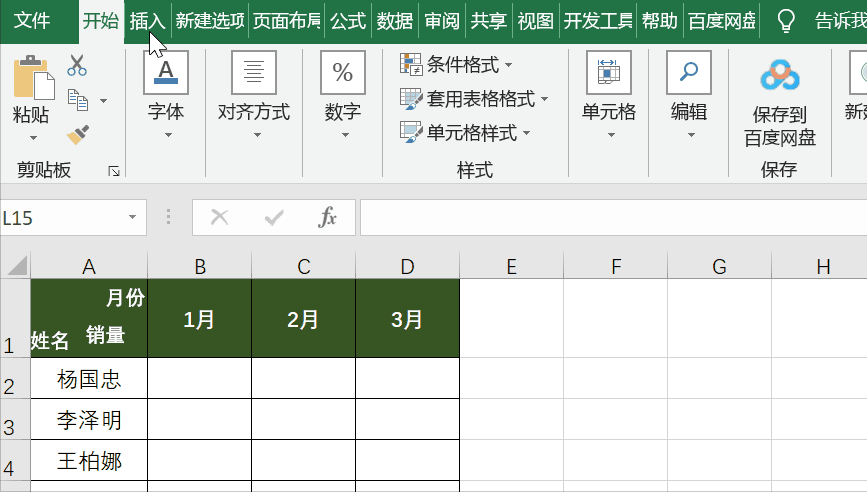Select the header cell 3月
The height and width of the screenshot is (492, 867).
408,318
